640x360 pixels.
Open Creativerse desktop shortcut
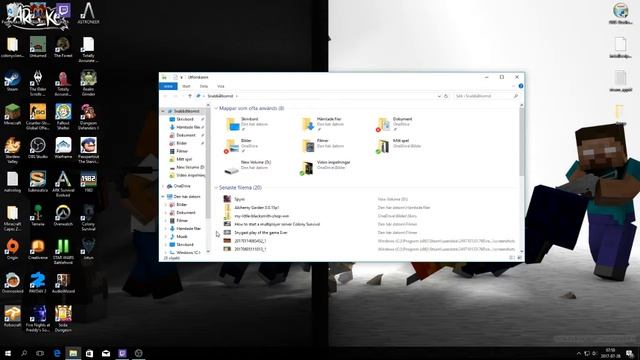pyautogui.click(x=38, y=249)
